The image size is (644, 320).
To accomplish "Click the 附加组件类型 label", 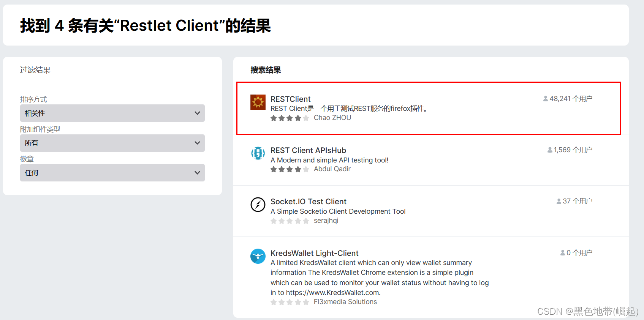I will click(x=40, y=129).
